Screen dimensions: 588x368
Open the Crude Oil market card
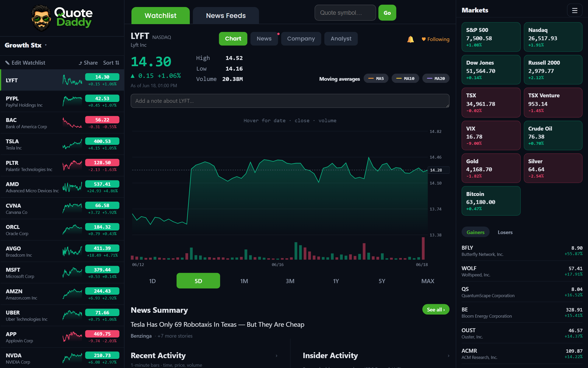tap(553, 135)
